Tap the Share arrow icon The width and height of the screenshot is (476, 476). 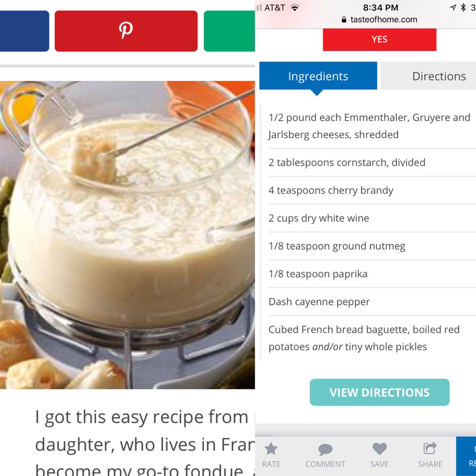[x=430, y=448]
